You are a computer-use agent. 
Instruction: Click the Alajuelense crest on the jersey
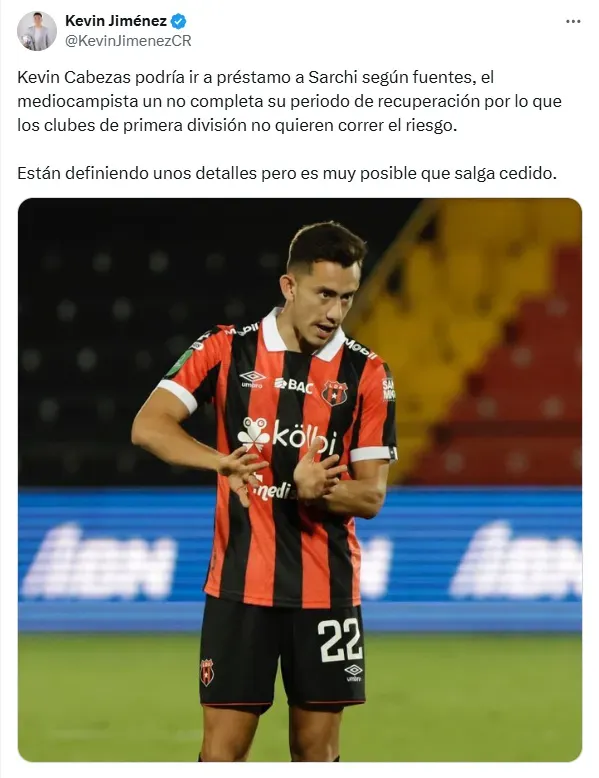(x=334, y=392)
